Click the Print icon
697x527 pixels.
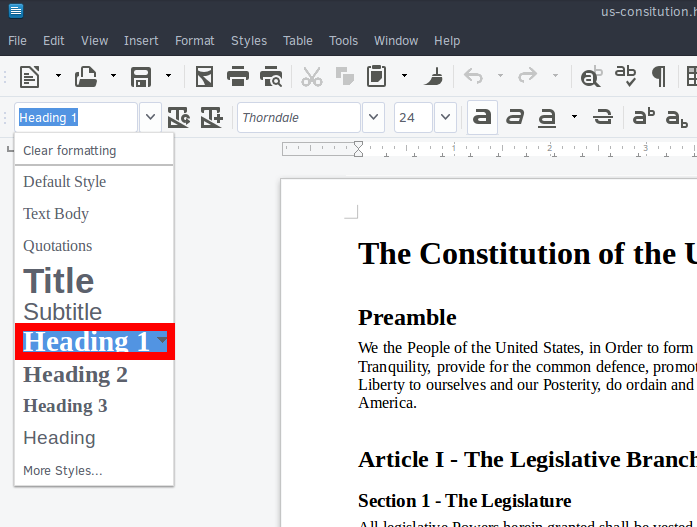coord(237,76)
